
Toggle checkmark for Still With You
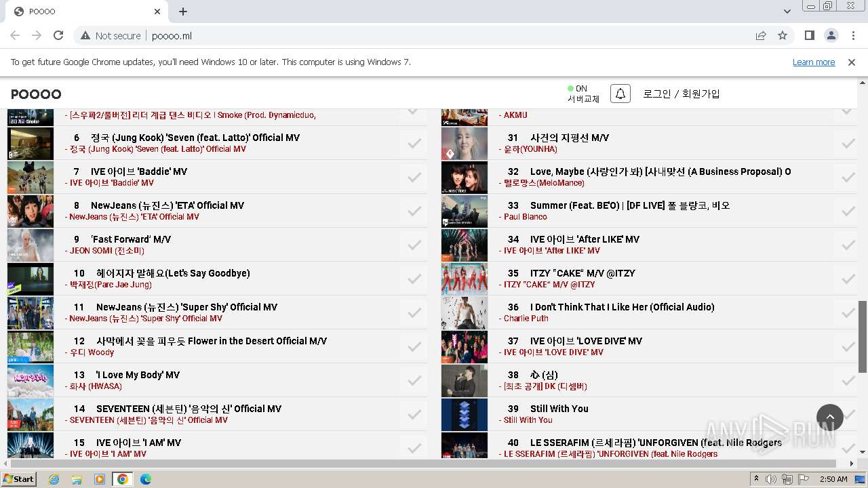[848, 414]
